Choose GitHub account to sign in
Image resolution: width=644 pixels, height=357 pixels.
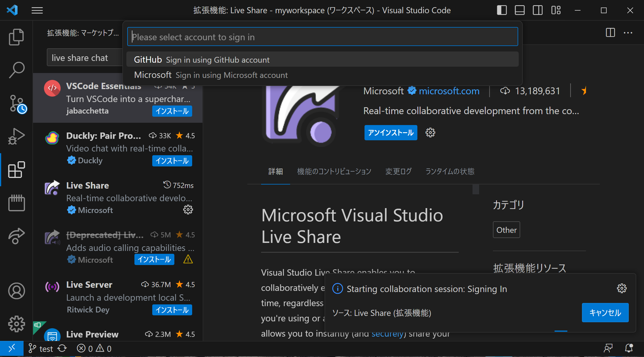322,59
